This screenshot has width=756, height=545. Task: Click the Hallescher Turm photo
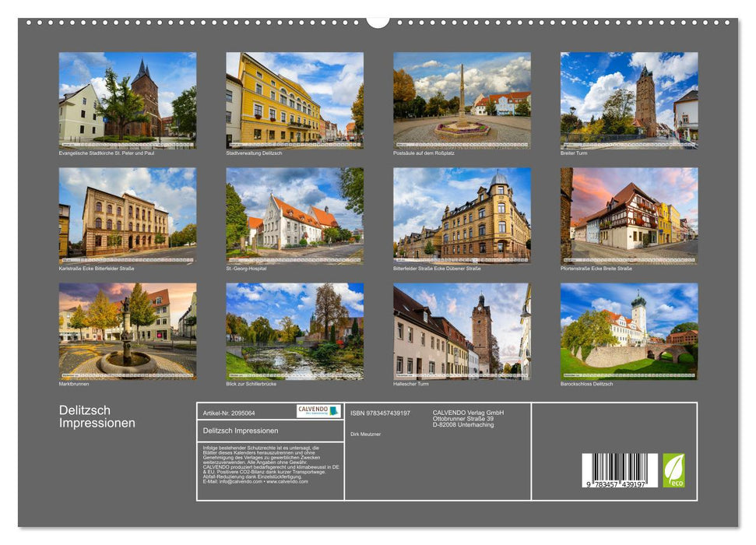(462, 331)
